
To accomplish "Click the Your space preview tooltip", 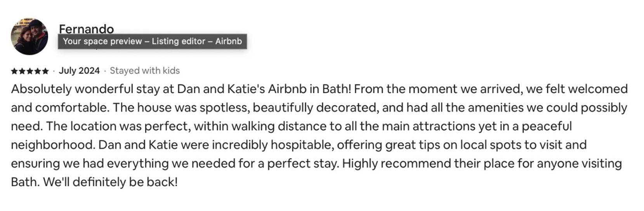I will coord(152,42).
